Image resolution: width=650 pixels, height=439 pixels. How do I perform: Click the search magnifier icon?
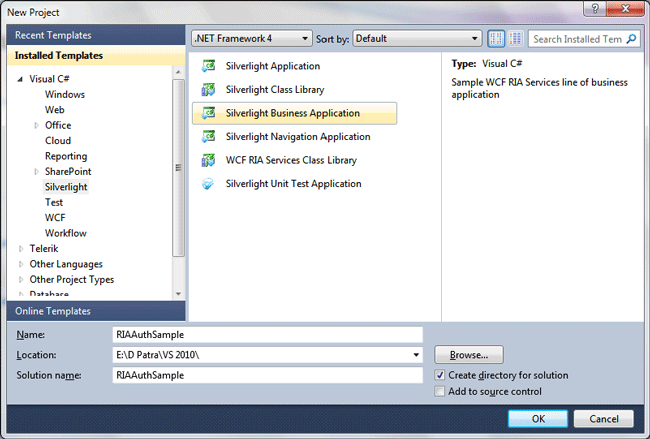point(631,39)
